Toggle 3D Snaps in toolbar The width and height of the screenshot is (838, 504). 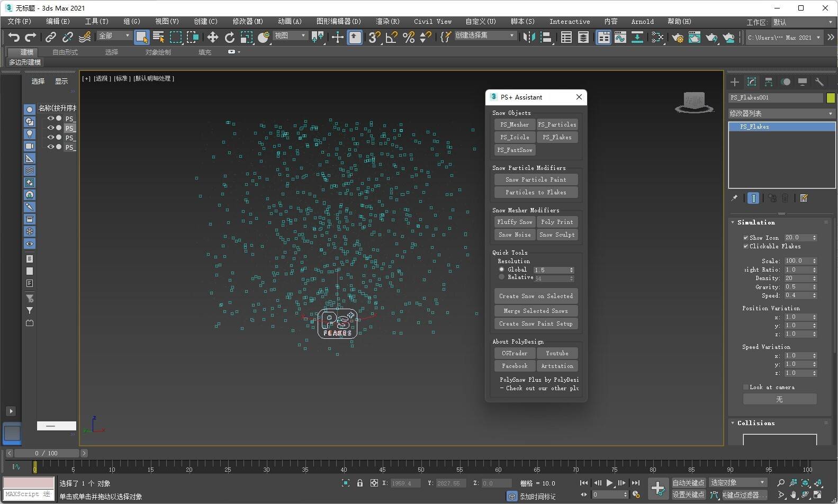click(374, 37)
